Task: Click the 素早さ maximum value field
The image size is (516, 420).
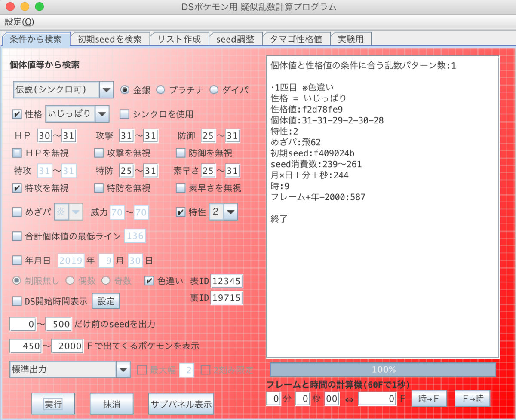Action: click(233, 171)
